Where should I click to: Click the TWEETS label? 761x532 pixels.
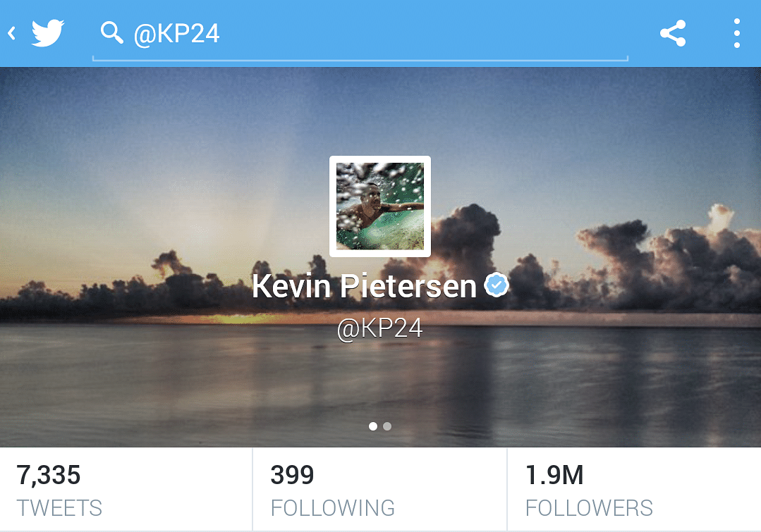coord(59,508)
